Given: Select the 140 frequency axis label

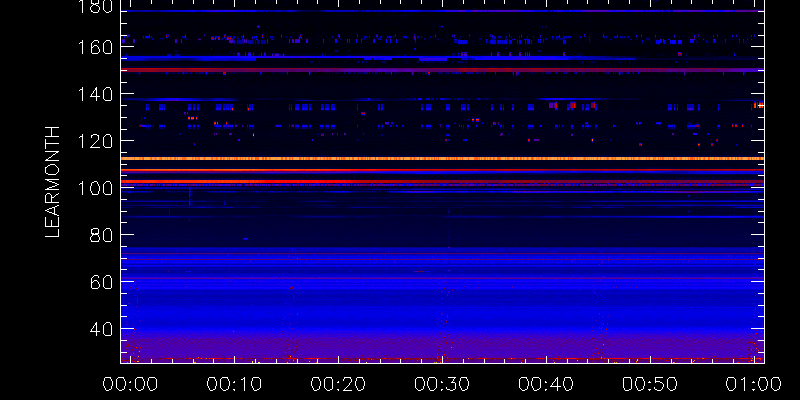Looking at the screenshot, I should [x=95, y=94].
